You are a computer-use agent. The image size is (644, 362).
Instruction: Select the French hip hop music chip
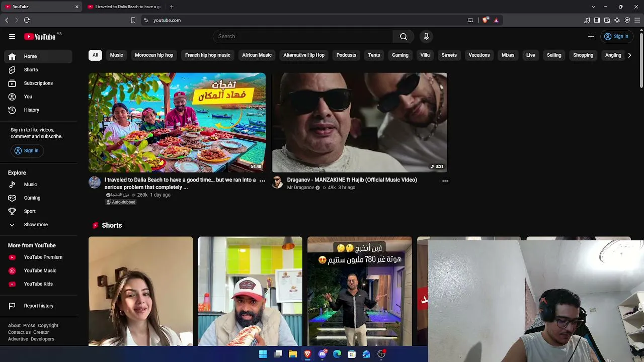[x=207, y=55]
